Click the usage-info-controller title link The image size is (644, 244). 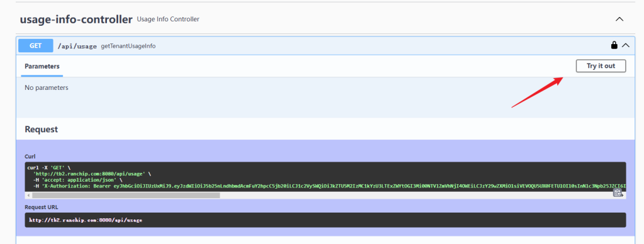pyautogui.click(x=76, y=19)
